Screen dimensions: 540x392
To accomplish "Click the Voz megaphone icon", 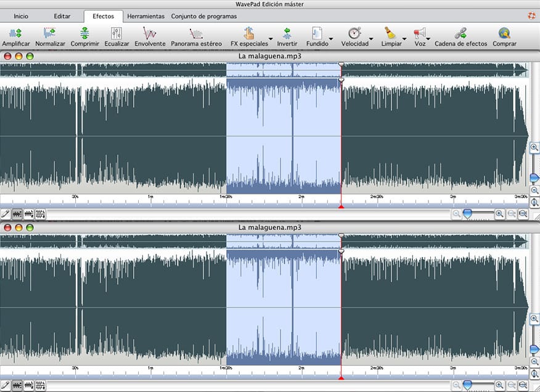I will click(x=419, y=33).
